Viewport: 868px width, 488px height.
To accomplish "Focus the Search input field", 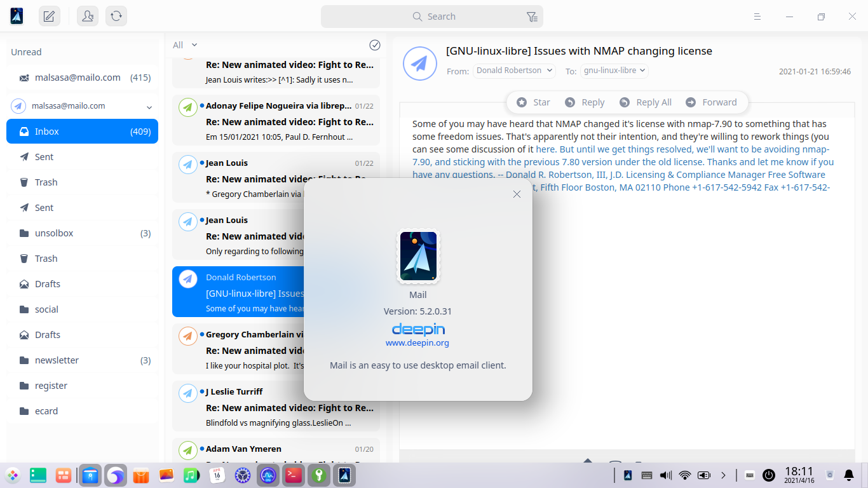I will tap(432, 17).
